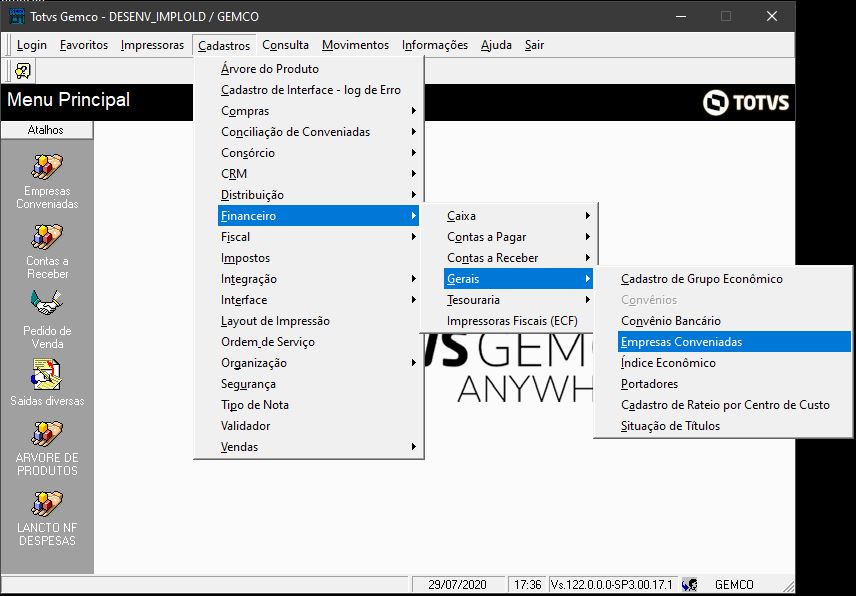Select the Validador menu entry
Viewport: 856px width, 596px height.
point(318,426)
